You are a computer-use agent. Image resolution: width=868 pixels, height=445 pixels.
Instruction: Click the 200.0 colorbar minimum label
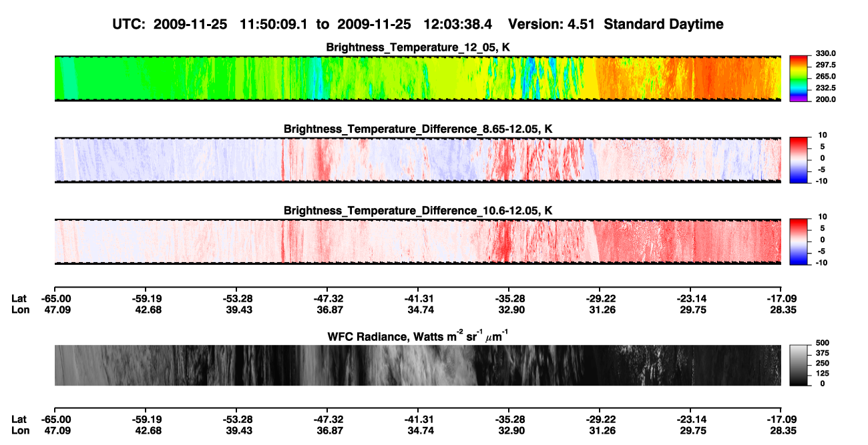[x=826, y=99]
